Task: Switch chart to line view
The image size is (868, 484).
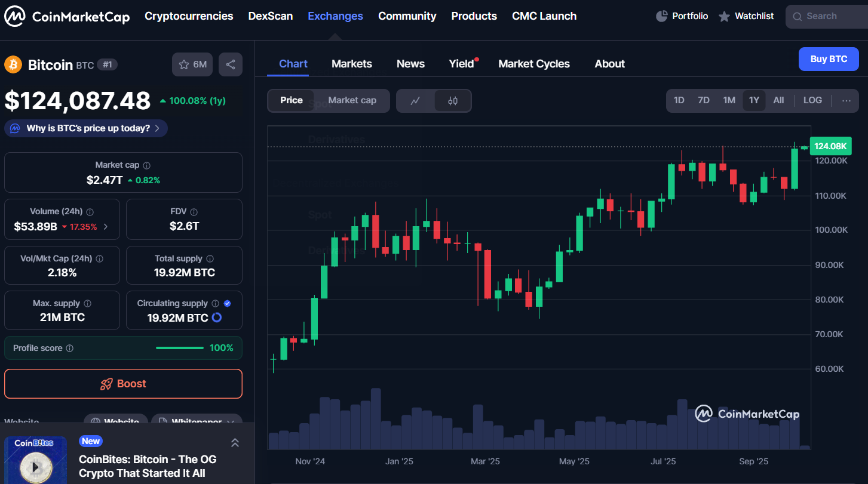Action: (416, 100)
